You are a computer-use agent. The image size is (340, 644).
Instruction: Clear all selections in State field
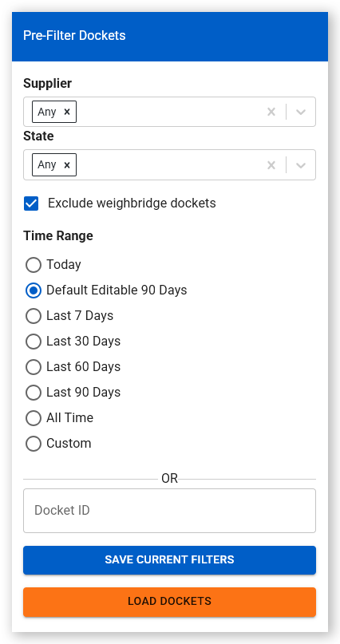coord(271,164)
